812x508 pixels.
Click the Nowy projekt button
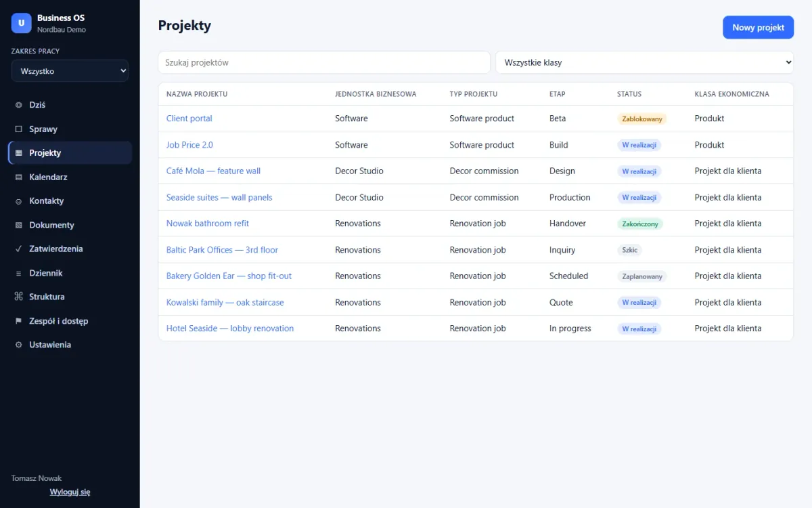tap(758, 28)
